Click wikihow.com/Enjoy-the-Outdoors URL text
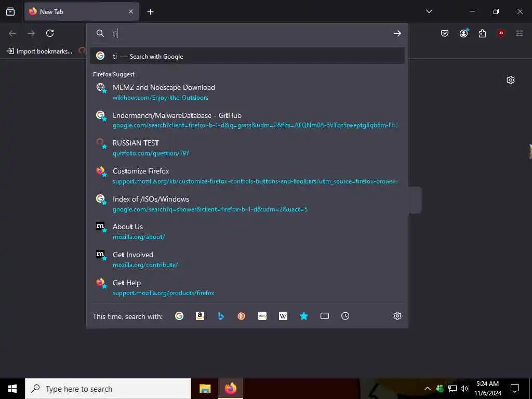 coord(160,98)
